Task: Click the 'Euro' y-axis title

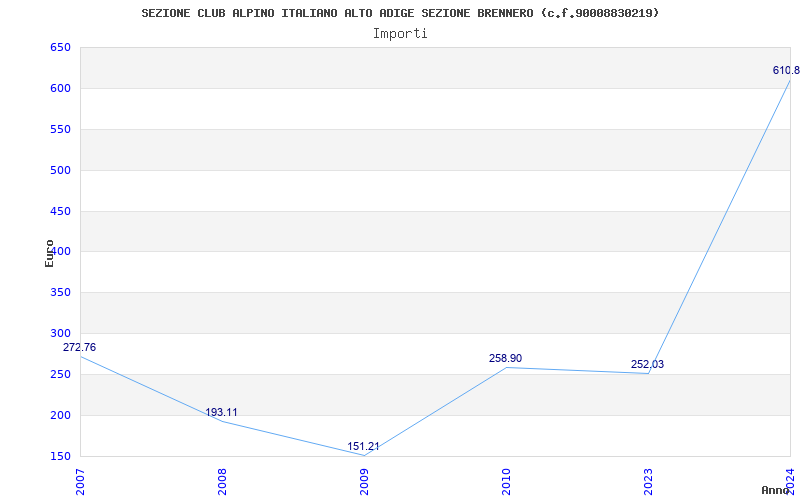Action: click(x=49, y=253)
